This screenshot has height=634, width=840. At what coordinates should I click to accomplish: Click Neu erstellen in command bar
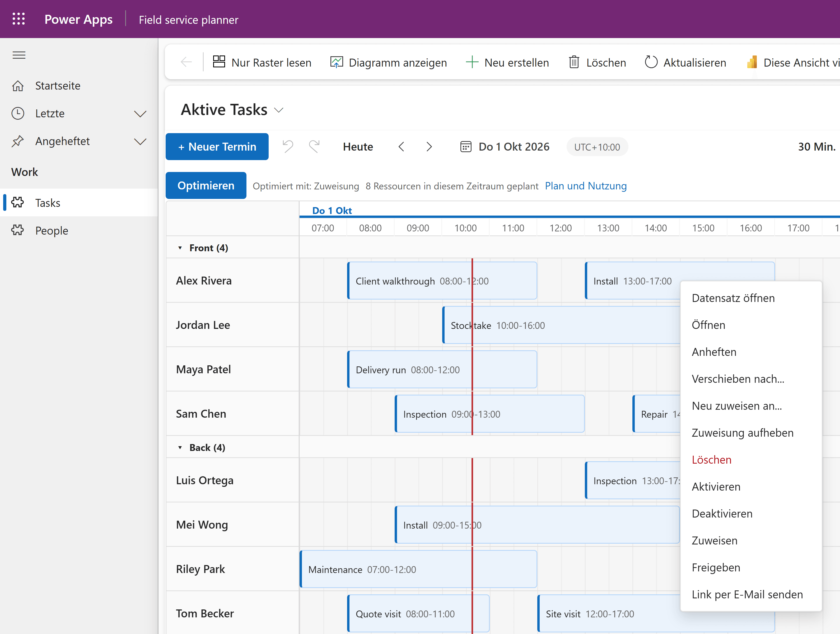(x=507, y=62)
